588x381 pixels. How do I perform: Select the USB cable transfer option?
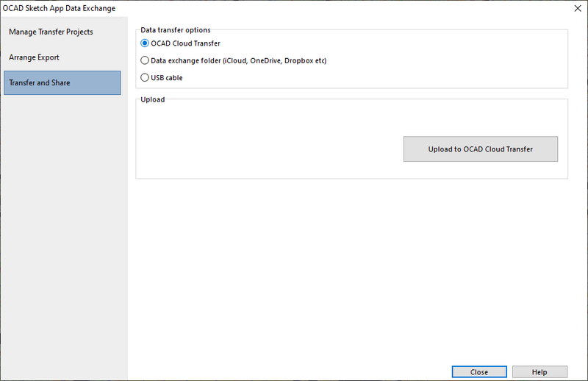tap(162, 78)
